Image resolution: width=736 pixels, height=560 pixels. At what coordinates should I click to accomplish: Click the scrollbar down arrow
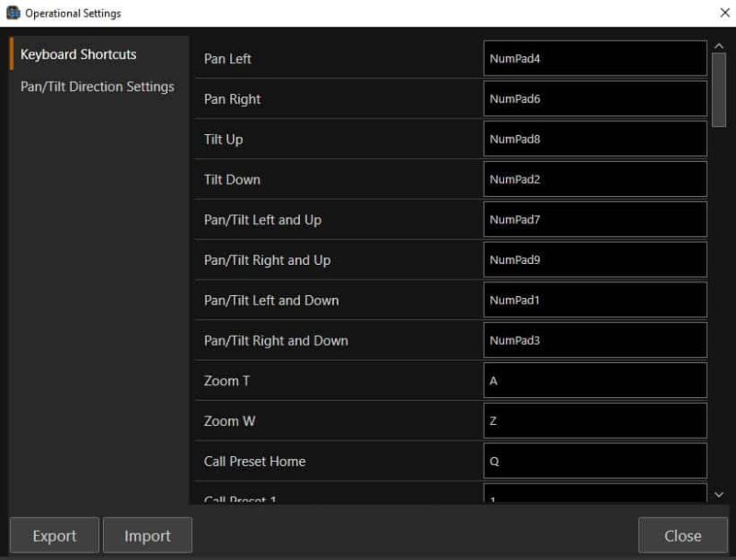point(719,495)
